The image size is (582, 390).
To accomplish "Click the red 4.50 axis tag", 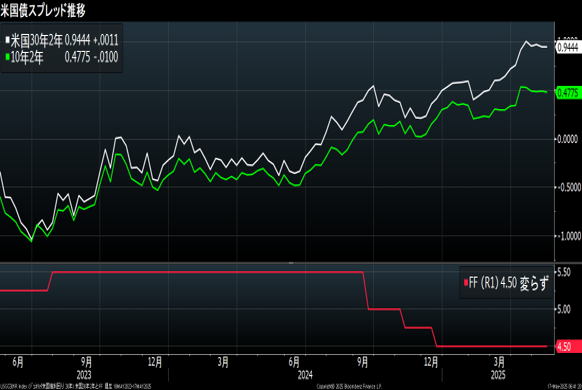I will pos(564,347).
